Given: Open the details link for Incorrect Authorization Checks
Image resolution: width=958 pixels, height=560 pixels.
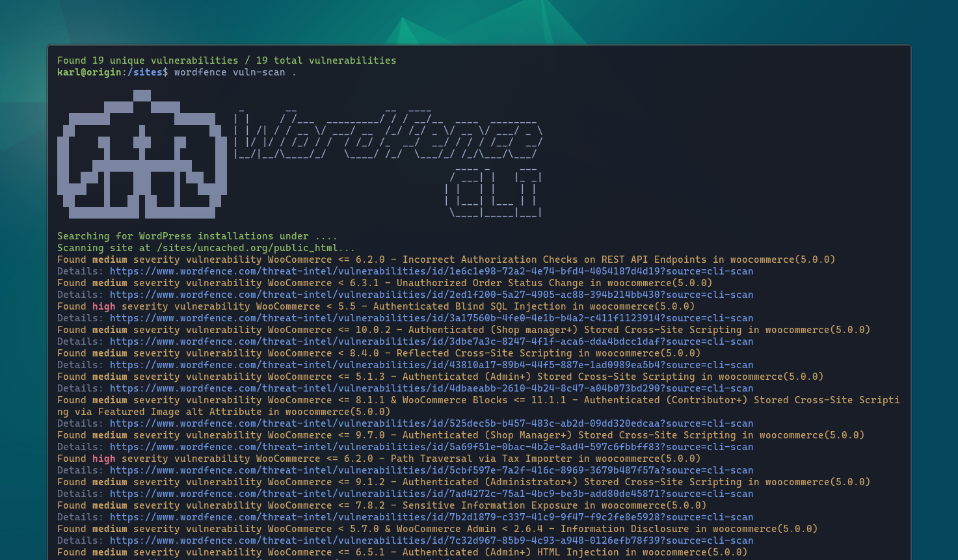Looking at the screenshot, I should point(431,271).
